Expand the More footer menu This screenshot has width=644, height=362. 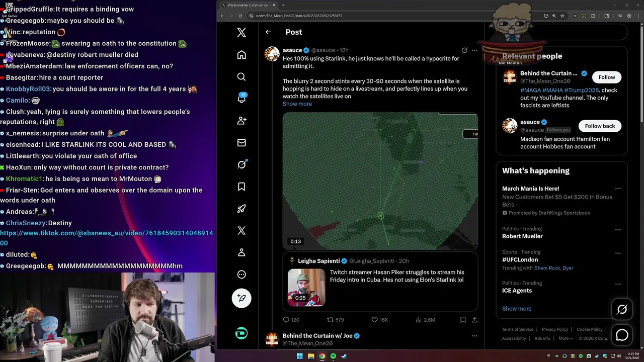pos(566,338)
